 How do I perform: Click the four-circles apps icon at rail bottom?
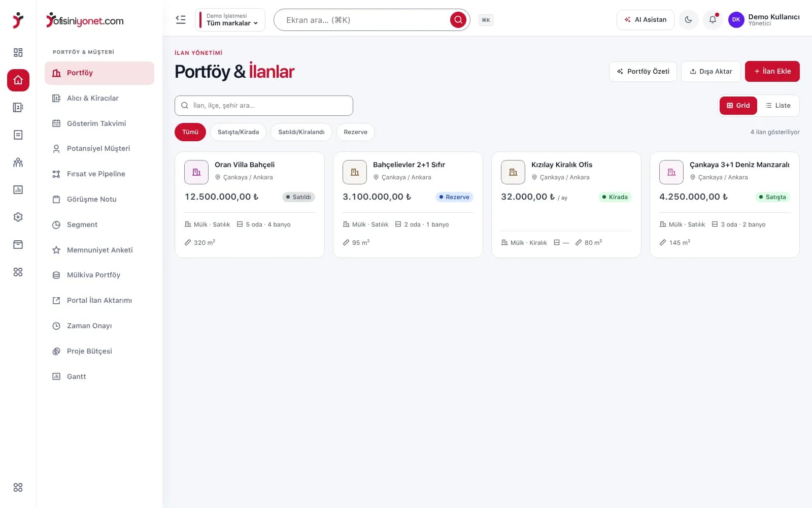18,487
